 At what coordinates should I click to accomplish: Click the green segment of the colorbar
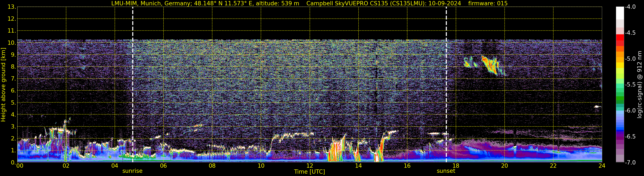620,98
